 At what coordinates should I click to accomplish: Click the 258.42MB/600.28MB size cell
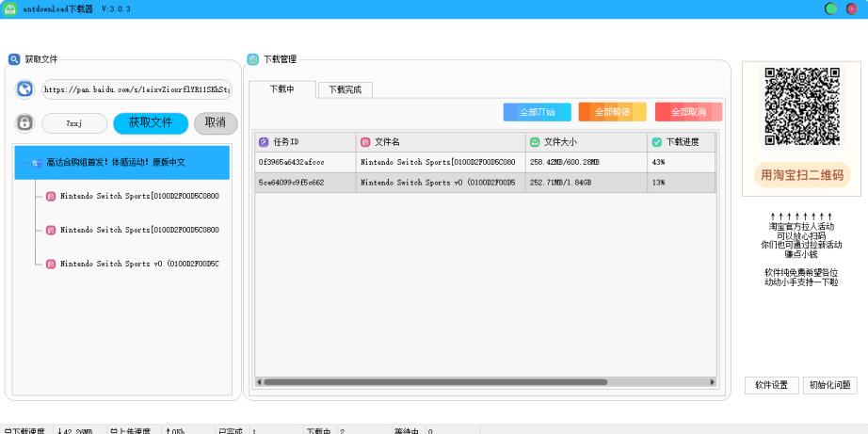[587, 163]
